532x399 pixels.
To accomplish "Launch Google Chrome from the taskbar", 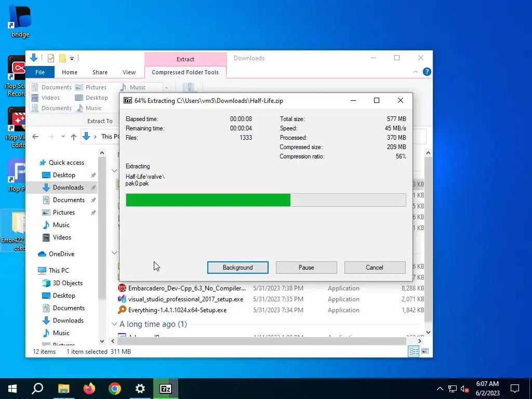I will (115, 389).
